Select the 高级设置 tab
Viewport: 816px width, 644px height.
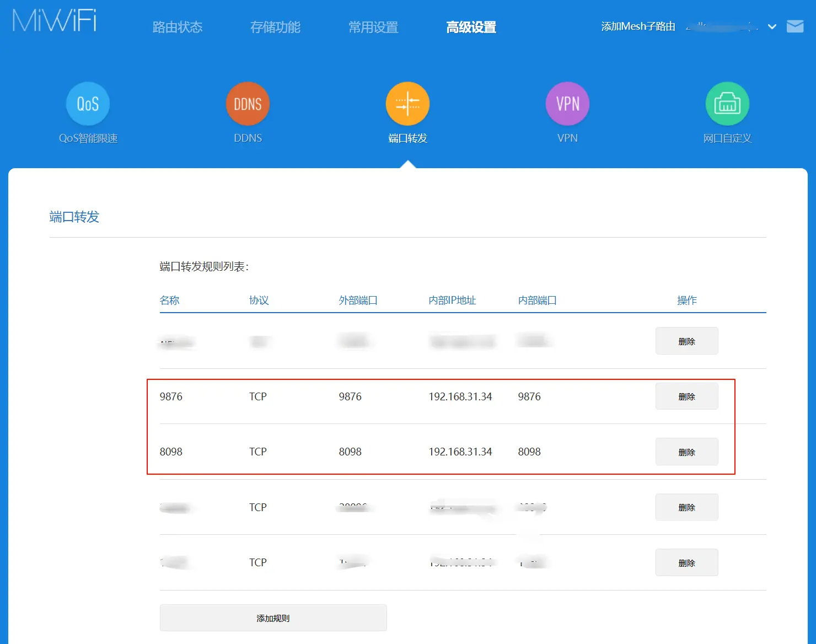(471, 27)
